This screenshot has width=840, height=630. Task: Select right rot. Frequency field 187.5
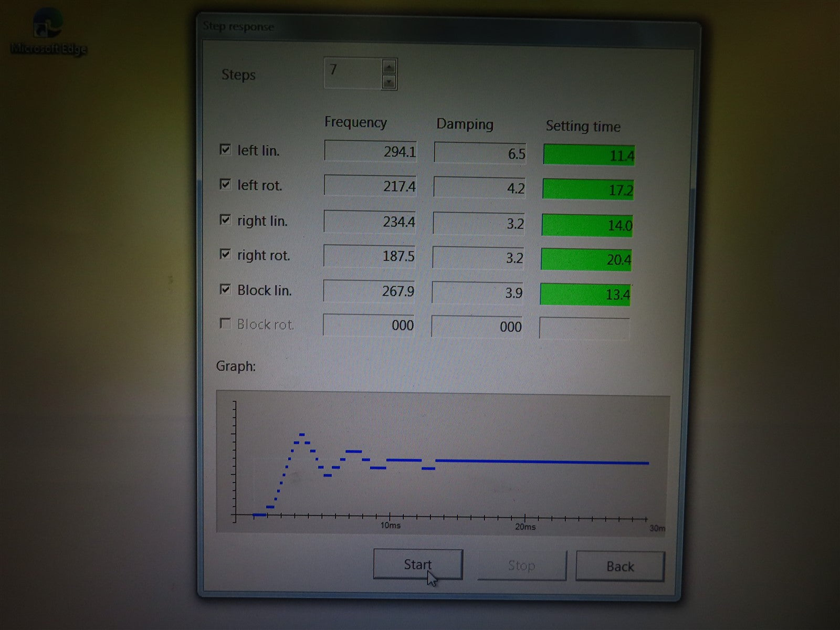tap(369, 256)
